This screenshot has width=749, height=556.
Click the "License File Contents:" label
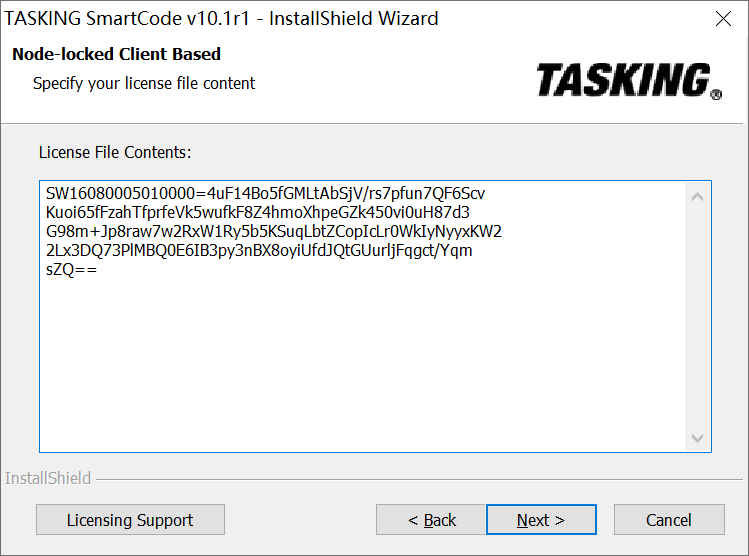pos(115,152)
